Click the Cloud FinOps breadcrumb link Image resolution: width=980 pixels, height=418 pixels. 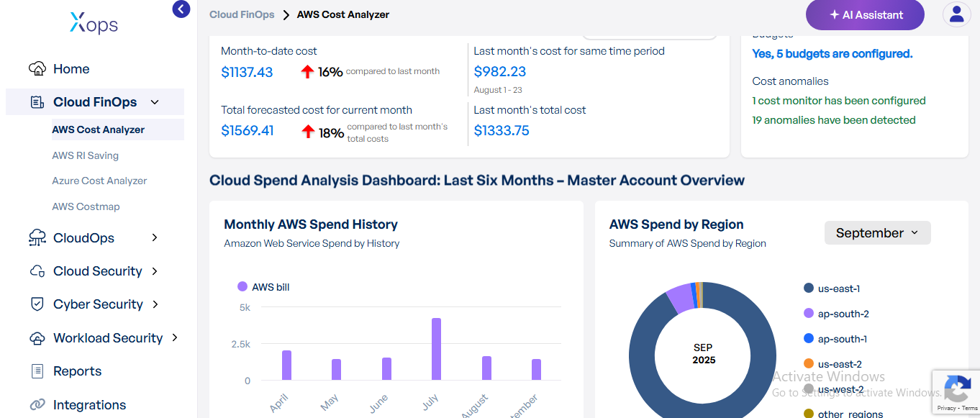pos(242,14)
